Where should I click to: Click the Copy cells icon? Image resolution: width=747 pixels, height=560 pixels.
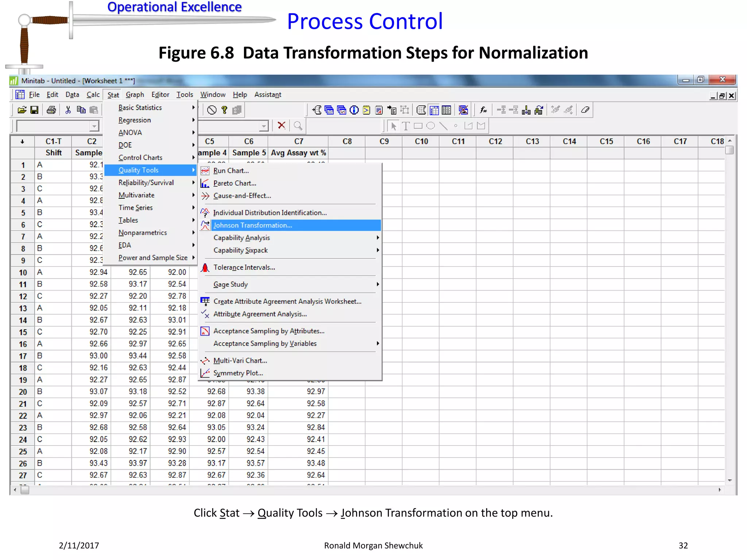(x=81, y=110)
